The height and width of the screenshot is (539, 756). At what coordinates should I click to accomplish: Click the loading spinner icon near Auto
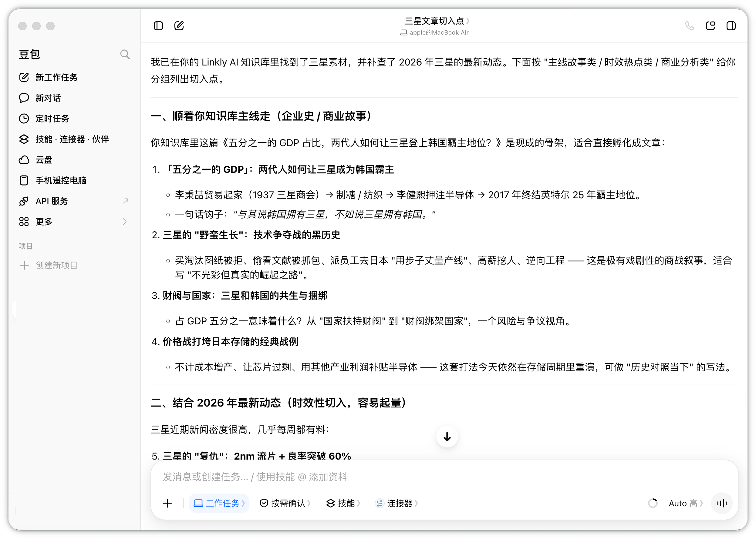653,504
